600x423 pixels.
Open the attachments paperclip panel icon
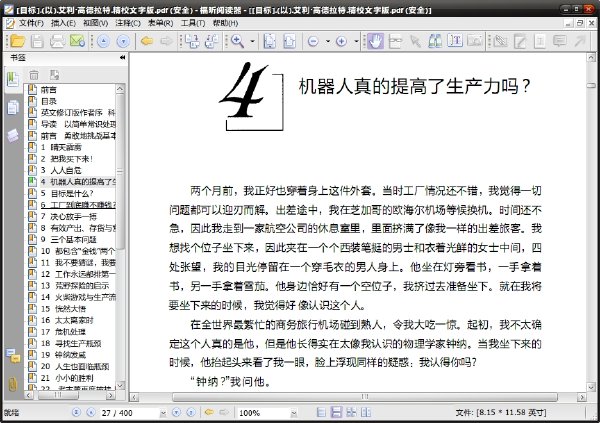(x=13, y=384)
